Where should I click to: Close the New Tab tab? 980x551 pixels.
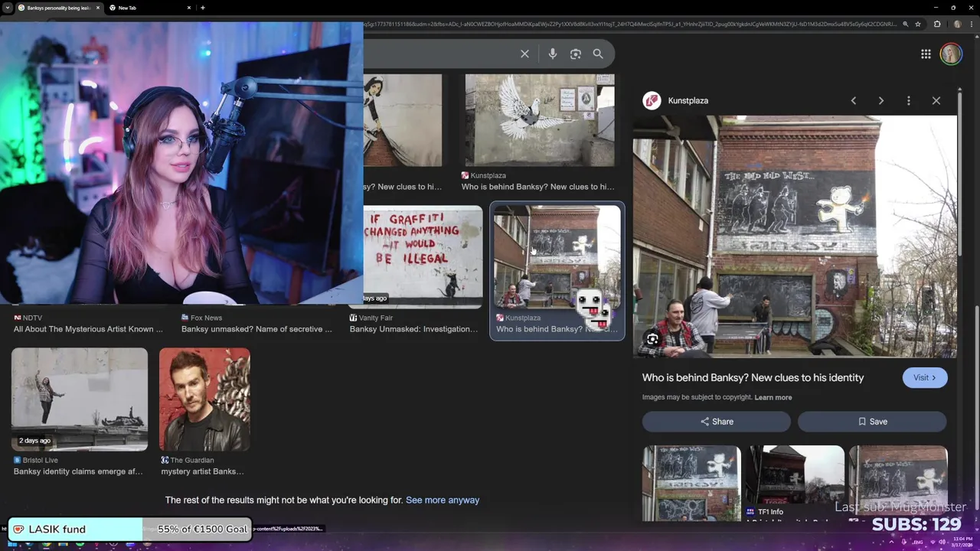(189, 8)
